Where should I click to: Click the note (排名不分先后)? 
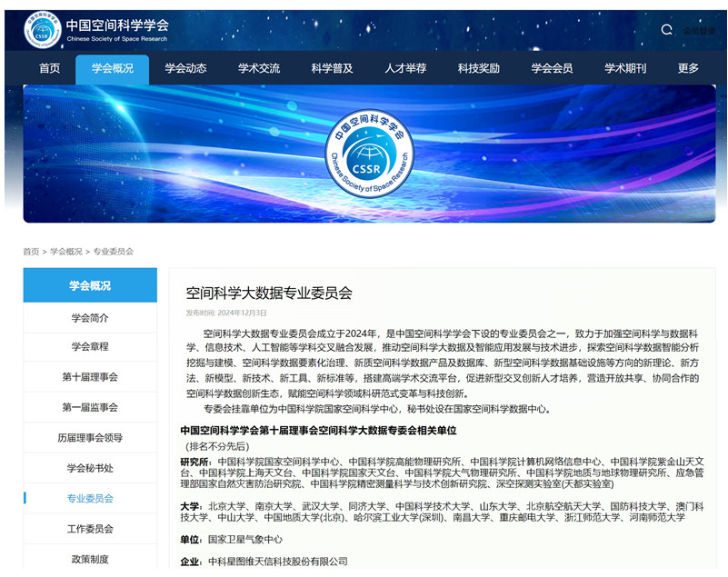click(x=217, y=446)
